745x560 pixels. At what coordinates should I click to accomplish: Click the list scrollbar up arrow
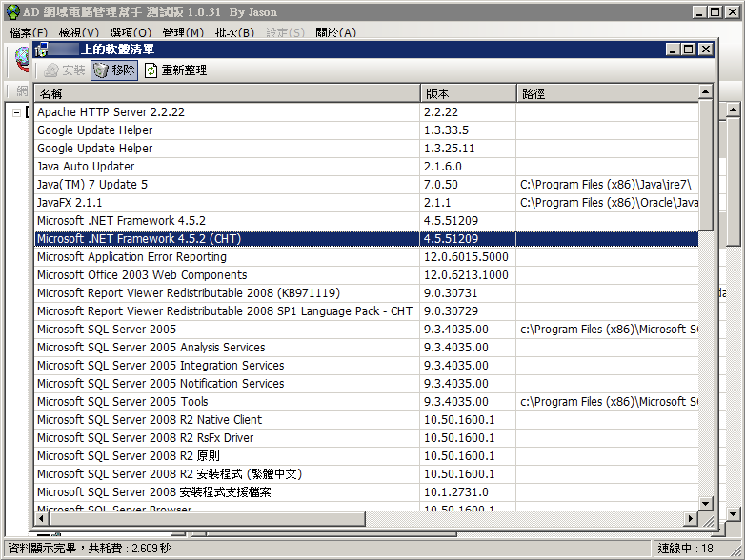pyautogui.click(x=705, y=91)
